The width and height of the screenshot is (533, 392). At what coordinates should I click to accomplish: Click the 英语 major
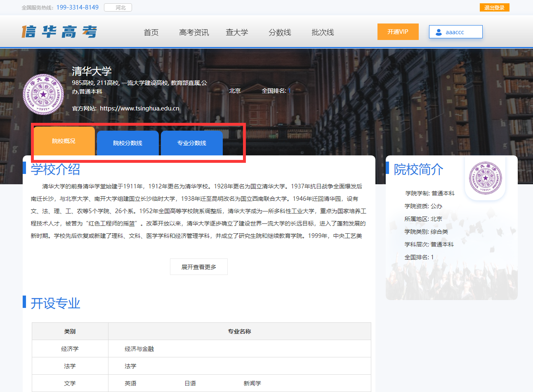pyautogui.click(x=130, y=383)
